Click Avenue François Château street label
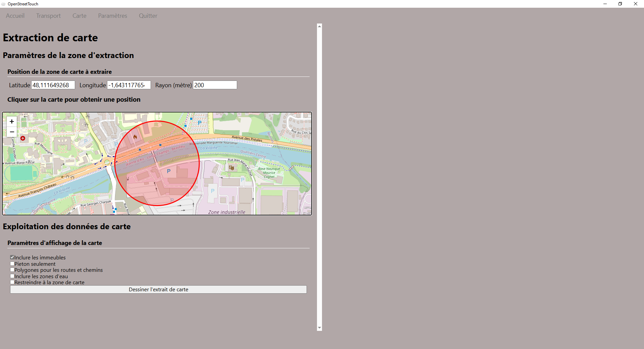The height and width of the screenshot is (349, 644). pyautogui.click(x=37, y=190)
